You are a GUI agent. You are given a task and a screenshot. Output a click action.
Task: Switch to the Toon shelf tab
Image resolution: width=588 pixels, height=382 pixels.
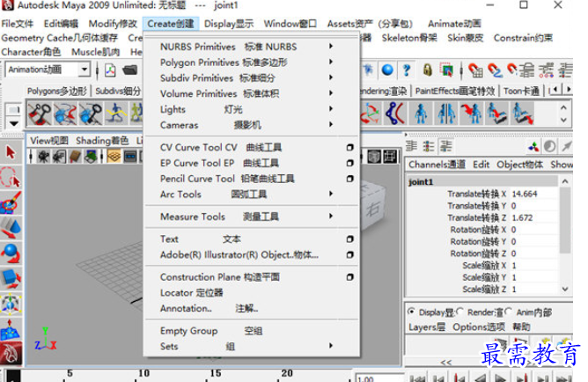click(521, 91)
